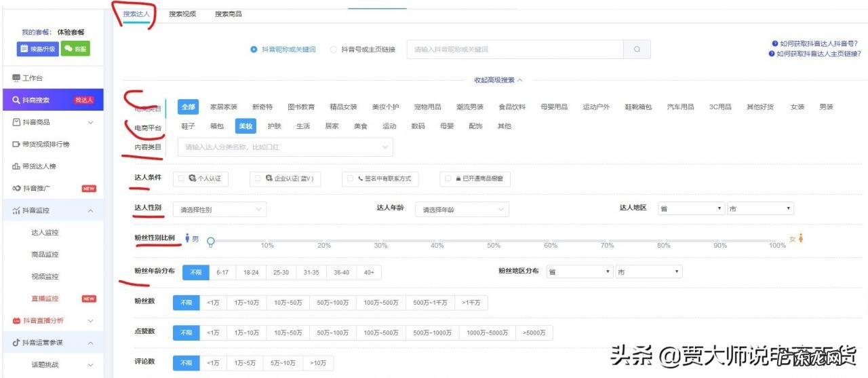This screenshot has height=378, width=868.
Task: Click the green 客服 button
Action: (76, 49)
